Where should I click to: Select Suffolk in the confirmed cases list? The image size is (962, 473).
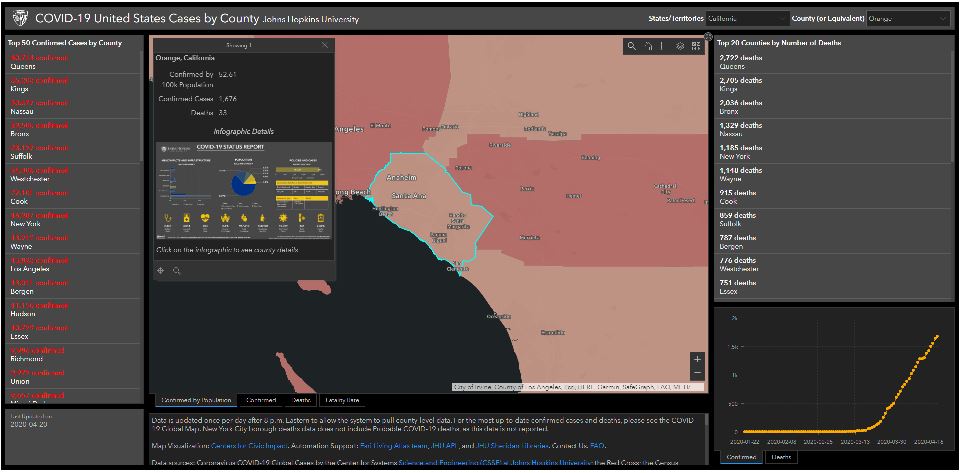point(72,152)
